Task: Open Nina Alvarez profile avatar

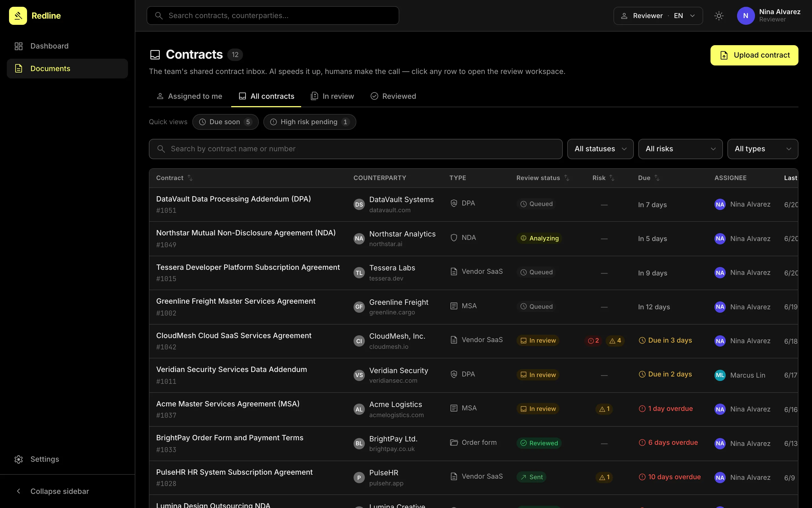Action: point(745,16)
